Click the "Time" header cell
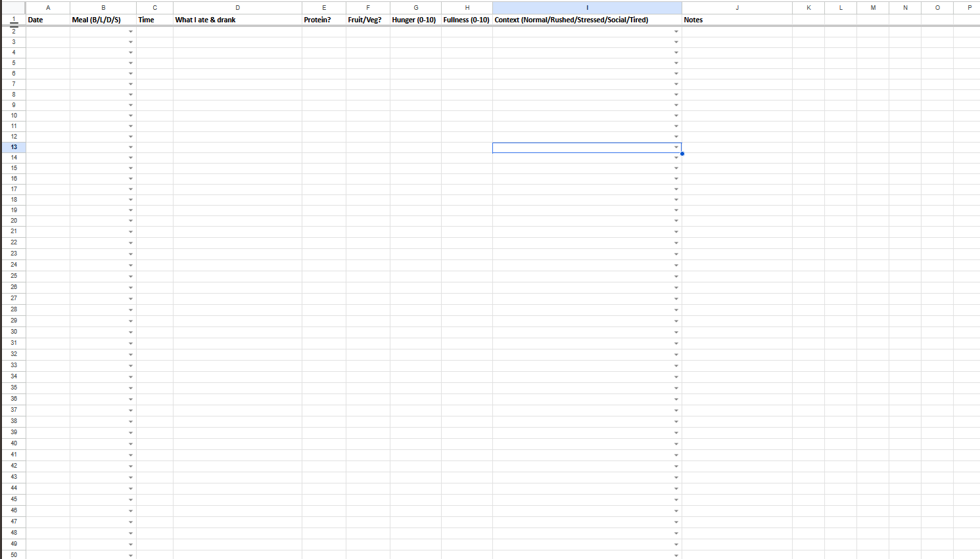The width and height of the screenshot is (980, 559). pyautogui.click(x=155, y=20)
